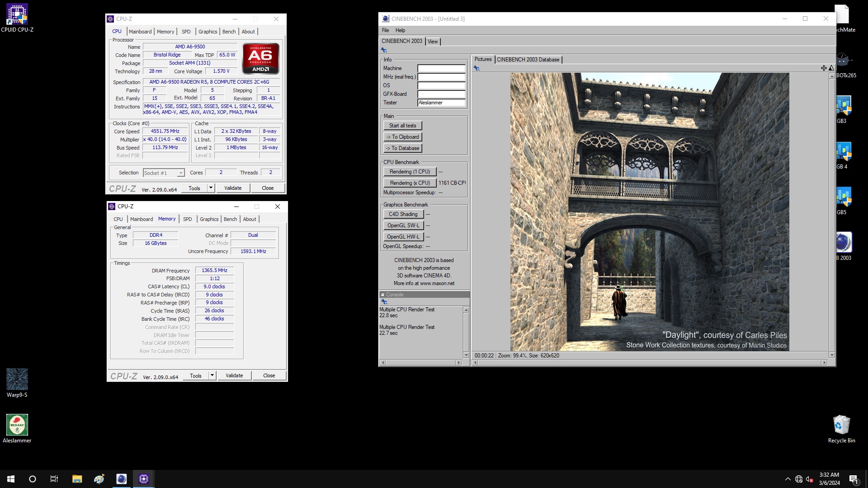The width and height of the screenshot is (868, 488).
Task: Open Tools dropdown arrow in Memory-tab CPU-Z window
Action: pyautogui.click(x=212, y=375)
